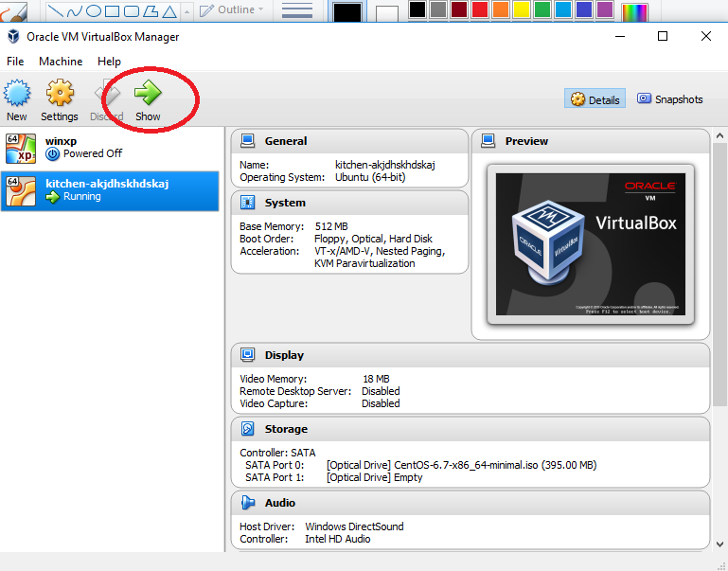Click the Windows DirectSound host driver value
The image size is (728, 571).
(x=354, y=526)
